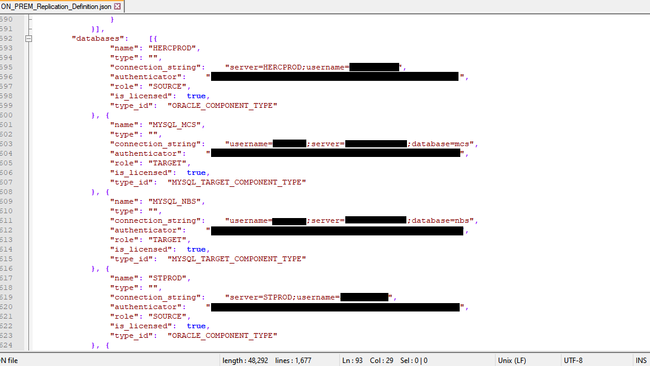Click the true value under MYSQL_NBS is_licensed

coord(196,250)
